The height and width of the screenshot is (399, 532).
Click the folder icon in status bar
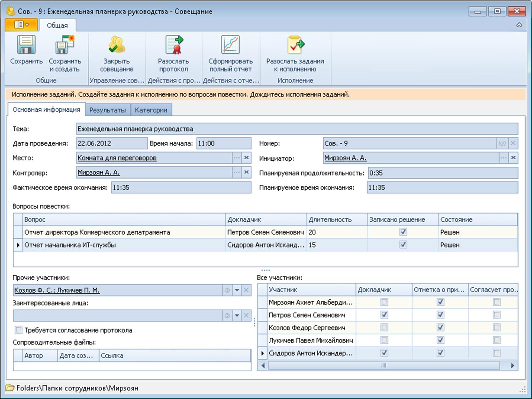click(x=10, y=388)
